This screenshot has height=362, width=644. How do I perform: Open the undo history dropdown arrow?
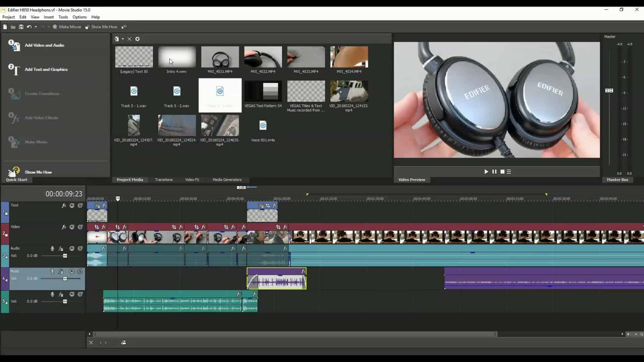36,27
